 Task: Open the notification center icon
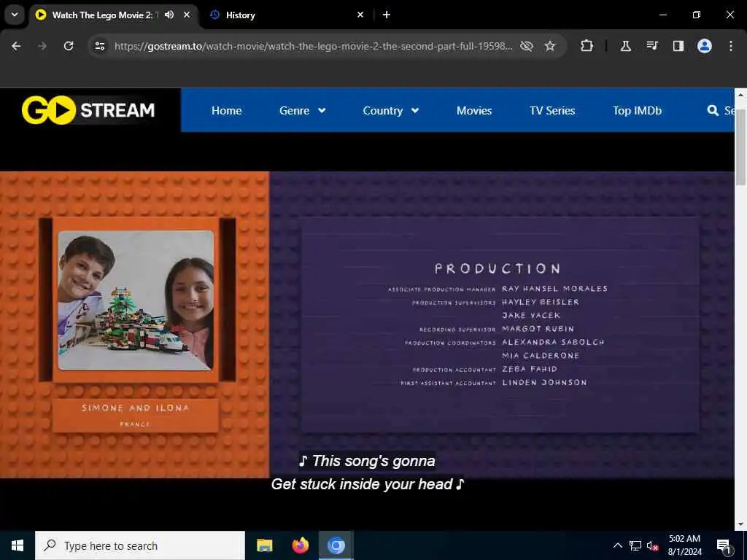(723, 545)
